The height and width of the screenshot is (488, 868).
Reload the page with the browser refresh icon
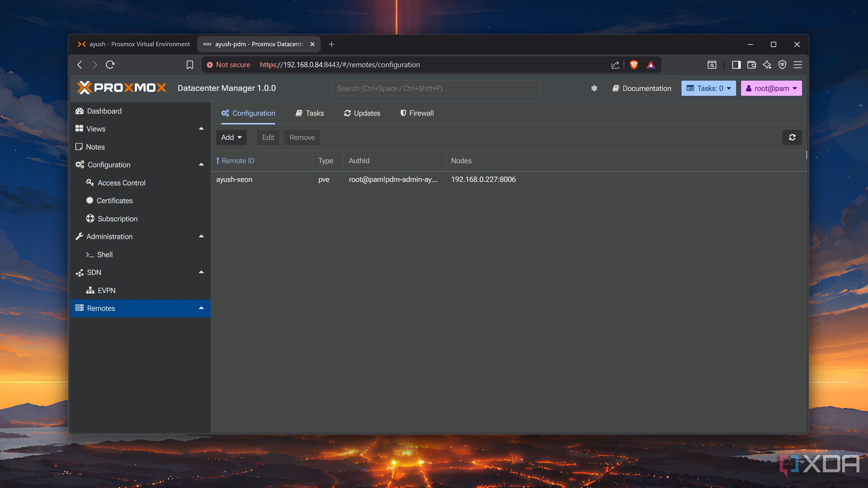tap(110, 65)
